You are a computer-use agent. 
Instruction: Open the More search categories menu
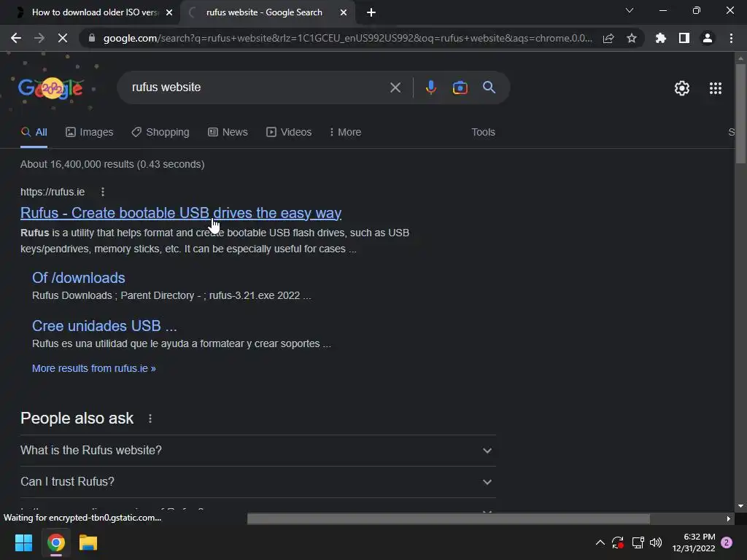tap(345, 133)
